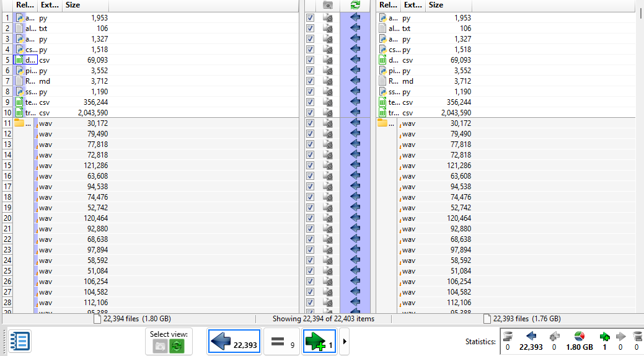Click the left folder icon on row 11
The width and height of the screenshot is (644, 356).
(19, 123)
